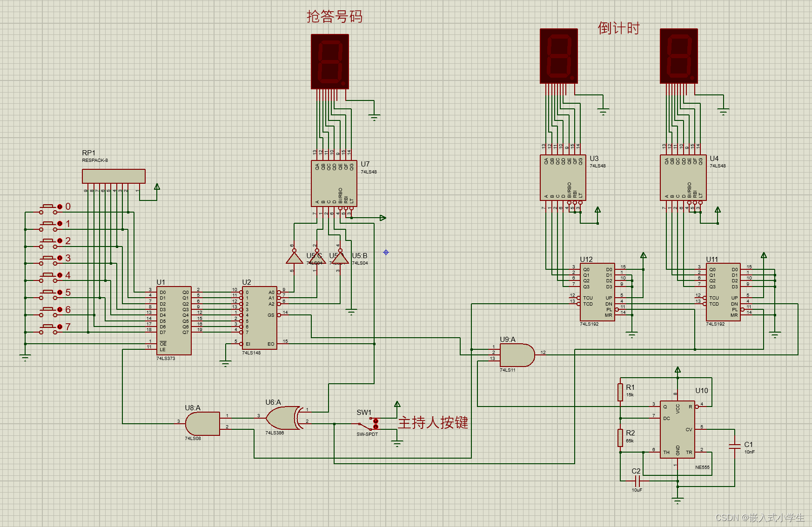Select the U8:A 74LS08 AND gate
This screenshot has height=527, width=812.
pos(202,424)
